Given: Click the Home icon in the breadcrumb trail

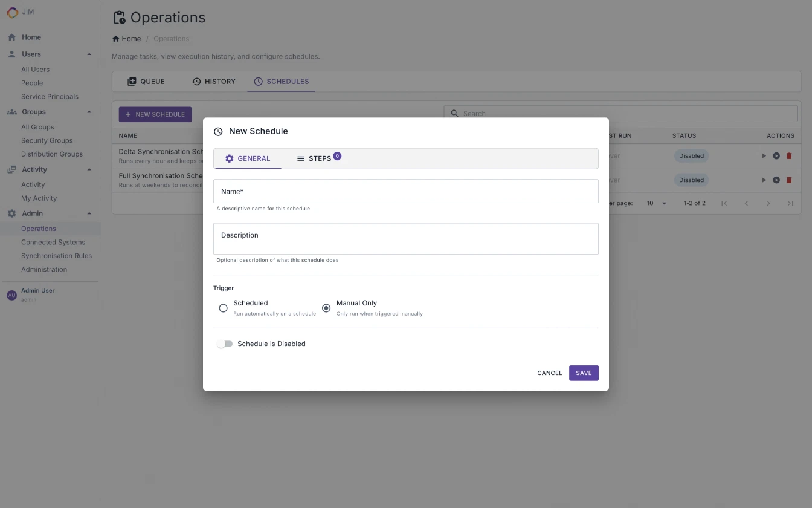Looking at the screenshot, I should point(115,38).
